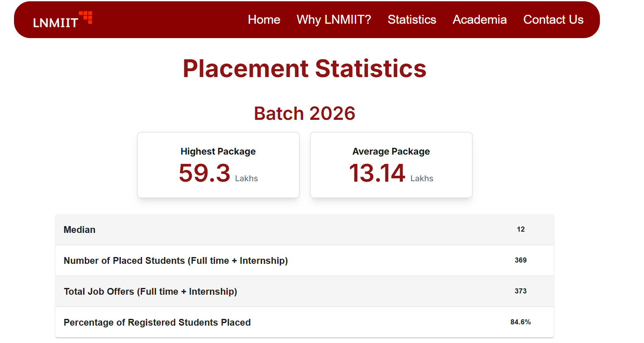644x343 pixels.
Task: Select the 59.3 highest package value
Action: click(x=204, y=173)
